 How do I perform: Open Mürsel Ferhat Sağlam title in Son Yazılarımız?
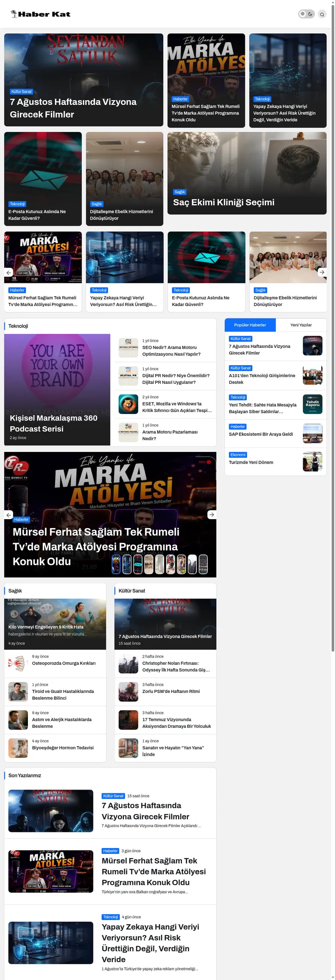pyautogui.click(x=154, y=871)
